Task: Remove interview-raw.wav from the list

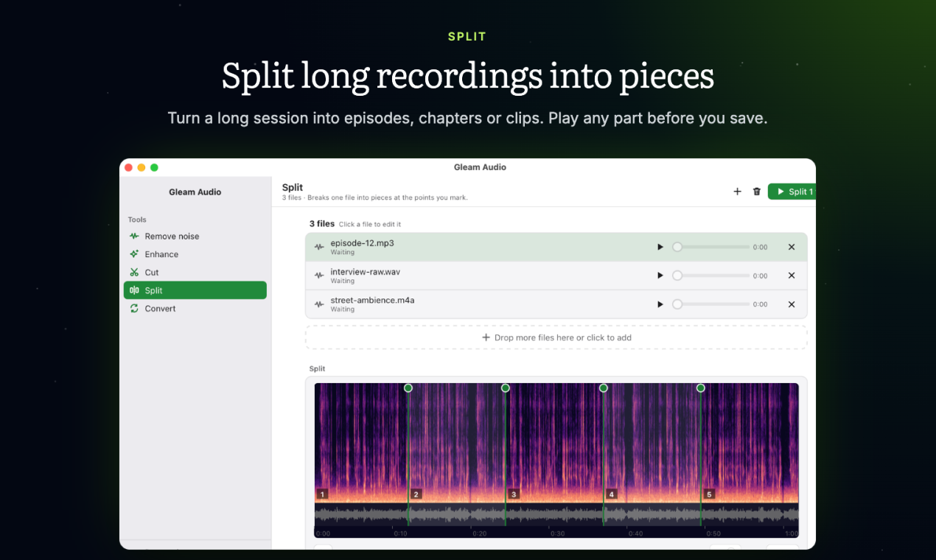Action: click(x=792, y=276)
